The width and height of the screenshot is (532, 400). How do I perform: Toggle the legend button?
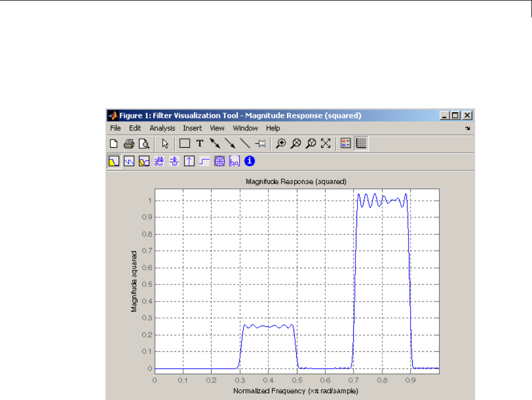(x=346, y=144)
